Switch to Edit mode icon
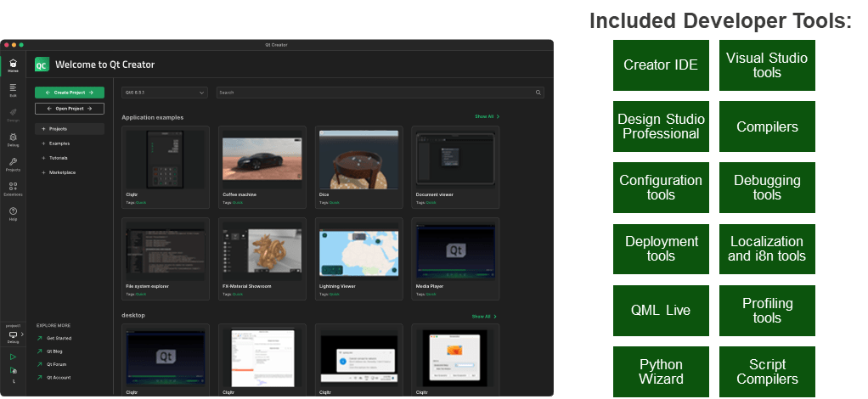The image size is (868, 399). click(x=13, y=89)
